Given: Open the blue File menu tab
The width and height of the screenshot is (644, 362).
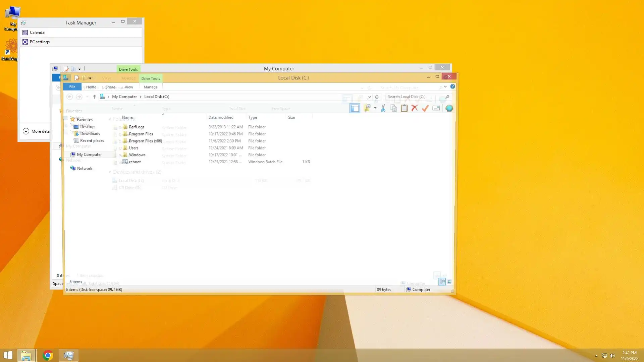Looking at the screenshot, I should [72, 87].
